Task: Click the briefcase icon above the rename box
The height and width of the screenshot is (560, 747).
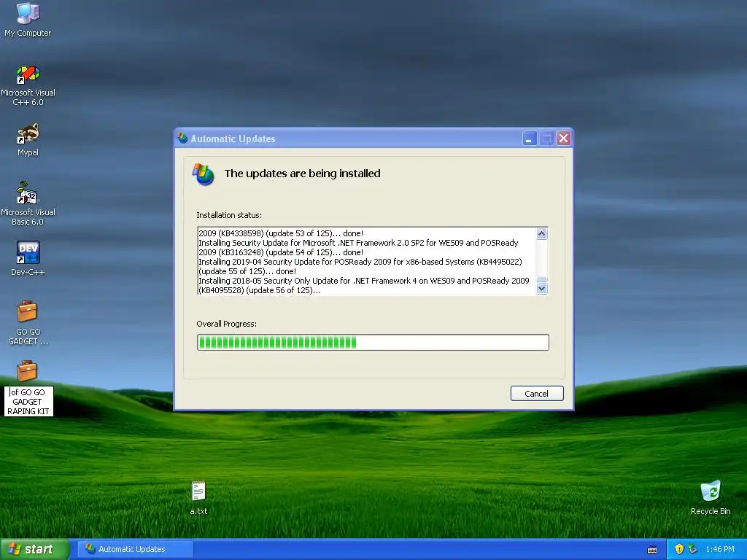Action: pos(27,371)
